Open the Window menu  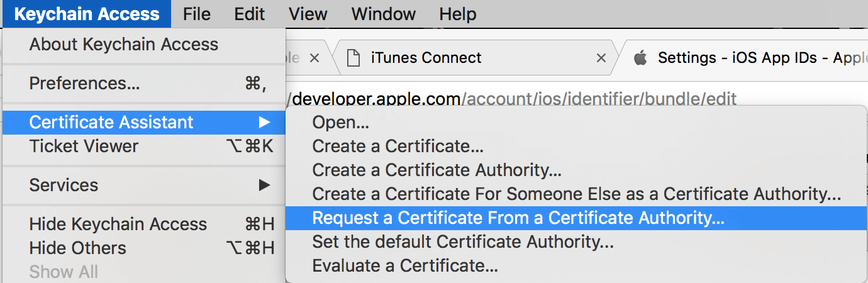click(x=383, y=14)
